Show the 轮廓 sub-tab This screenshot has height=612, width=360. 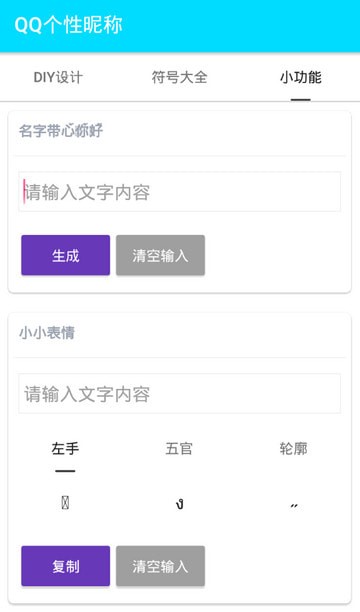(x=294, y=448)
